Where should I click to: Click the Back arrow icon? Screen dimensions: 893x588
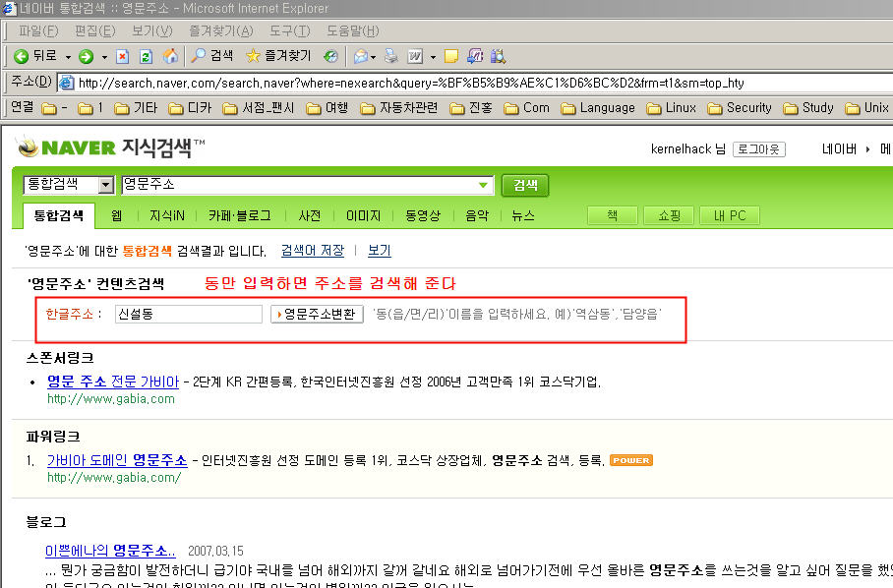pos(21,56)
